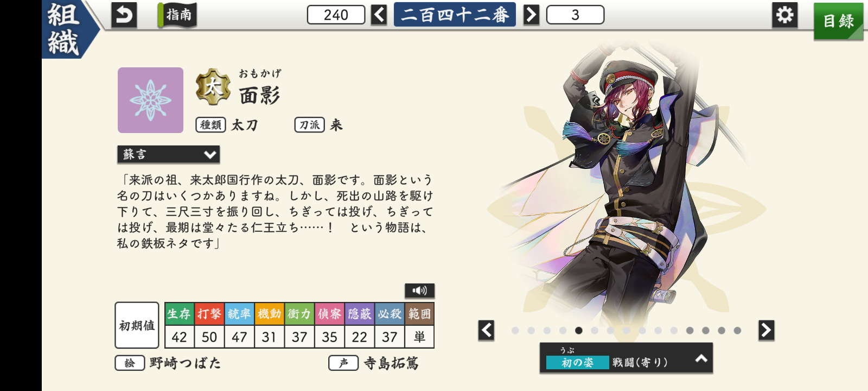
Task: Tap the 太 tachi type badge
Action: (x=213, y=87)
